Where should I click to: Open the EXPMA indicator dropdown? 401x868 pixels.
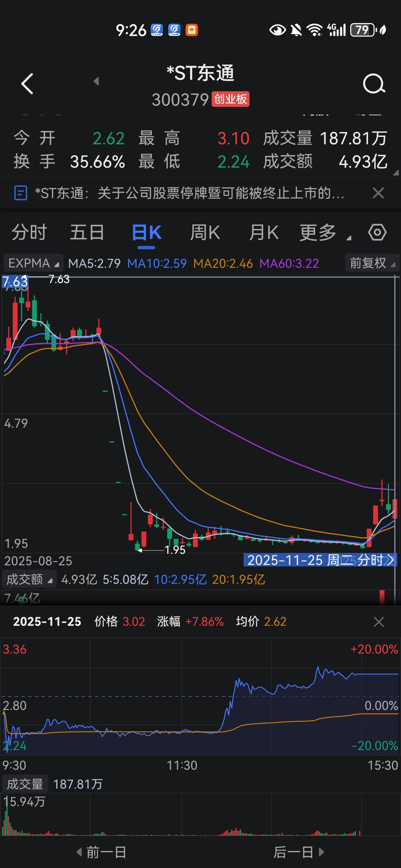(33, 263)
